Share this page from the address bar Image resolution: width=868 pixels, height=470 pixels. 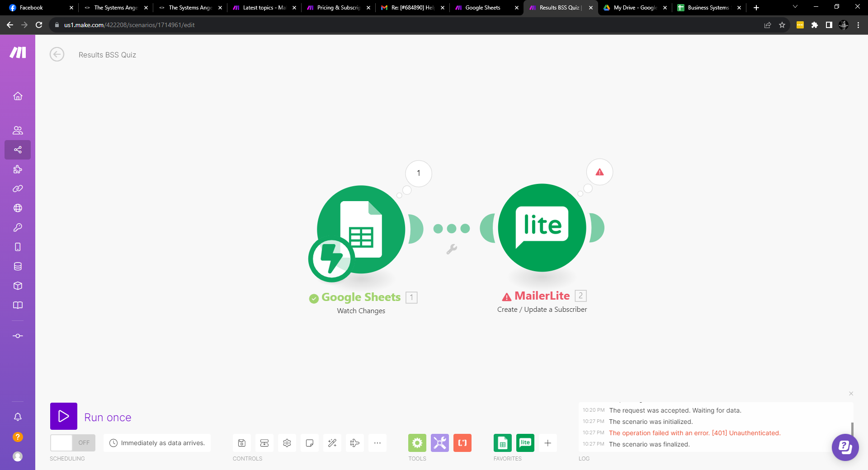click(x=768, y=25)
